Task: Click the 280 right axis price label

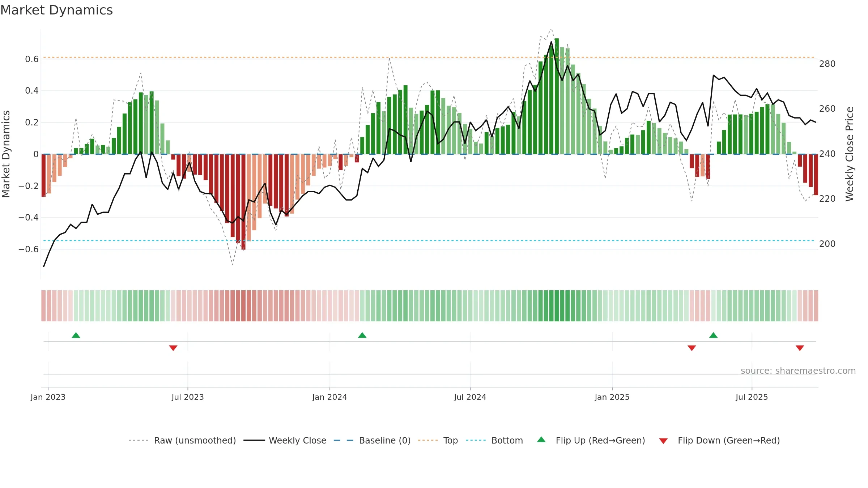Action: [827, 64]
